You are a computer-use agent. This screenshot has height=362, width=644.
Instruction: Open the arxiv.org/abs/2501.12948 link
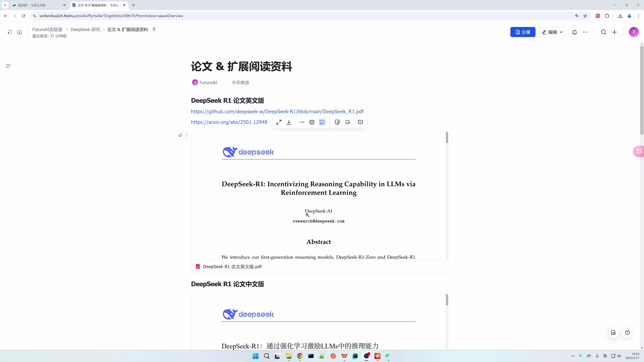click(x=229, y=122)
